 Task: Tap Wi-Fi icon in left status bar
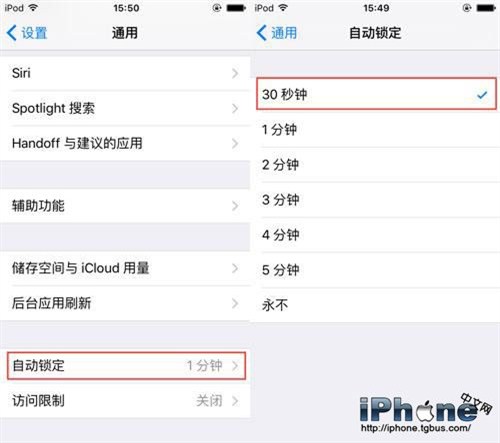point(33,8)
